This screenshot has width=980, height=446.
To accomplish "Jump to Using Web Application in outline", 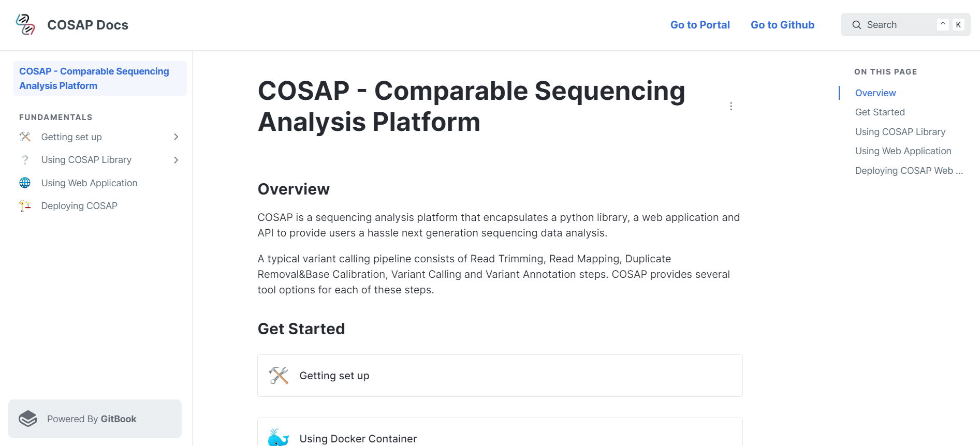I will [x=903, y=151].
